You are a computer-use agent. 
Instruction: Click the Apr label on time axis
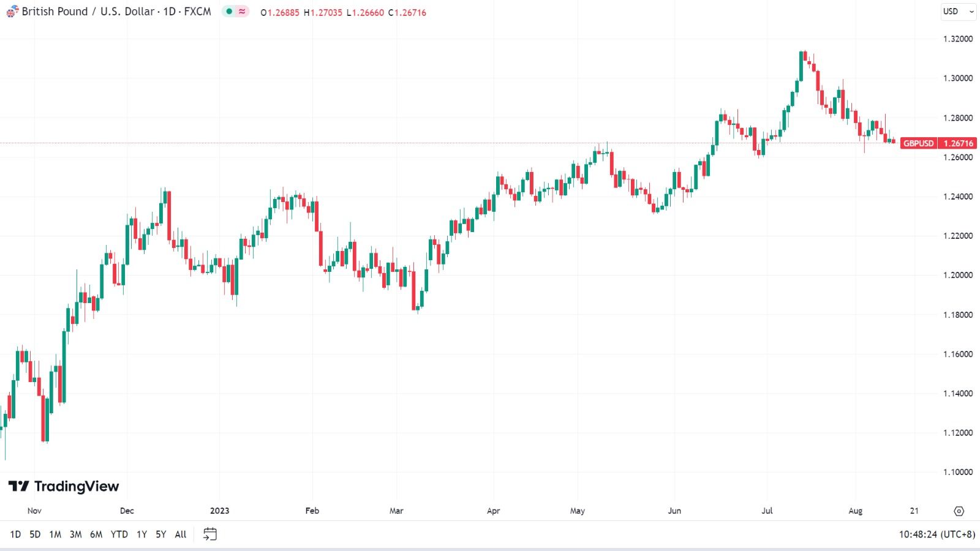click(493, 511)
